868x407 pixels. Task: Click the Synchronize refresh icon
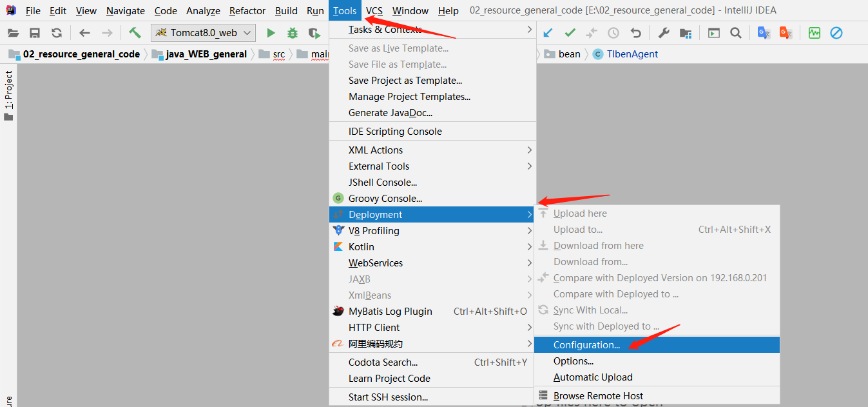[57, 33]
